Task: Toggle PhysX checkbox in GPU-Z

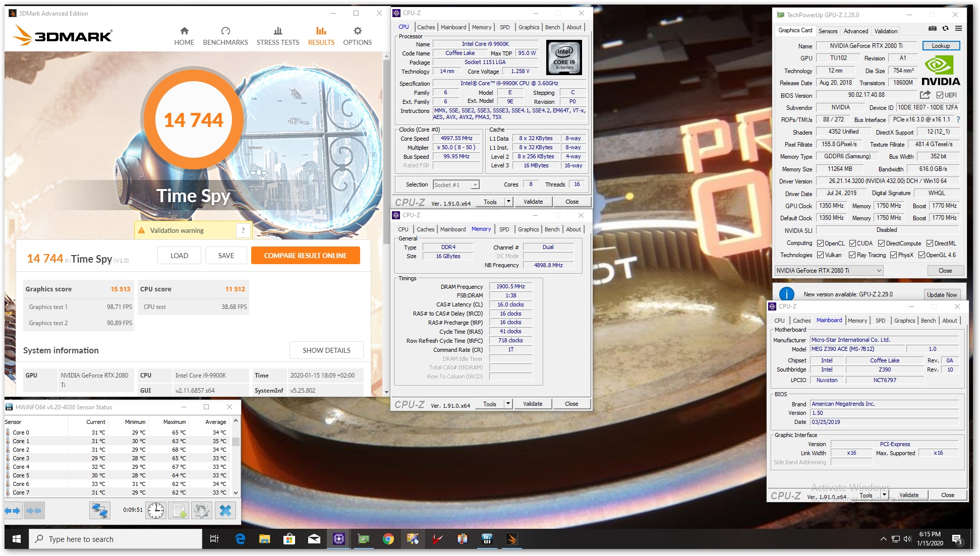Action: point(893,255)
